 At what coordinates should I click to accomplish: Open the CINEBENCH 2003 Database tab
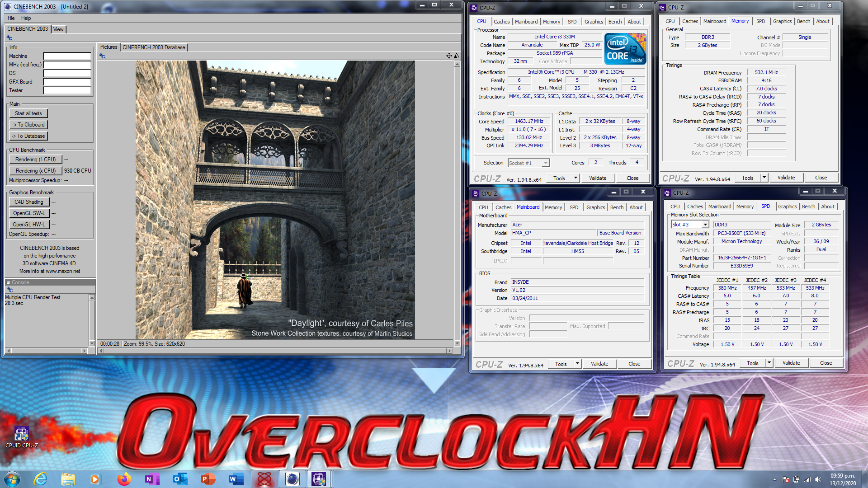point(154,47)
